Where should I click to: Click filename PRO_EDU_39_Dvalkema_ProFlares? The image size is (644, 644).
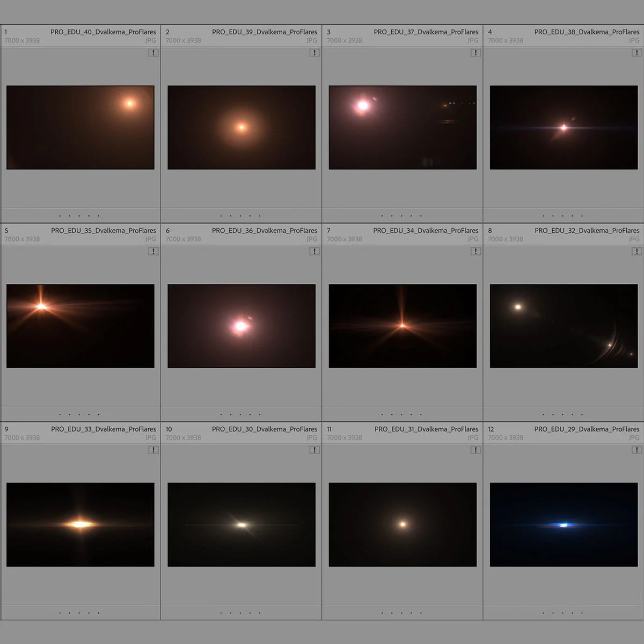(x=265, y=32)
